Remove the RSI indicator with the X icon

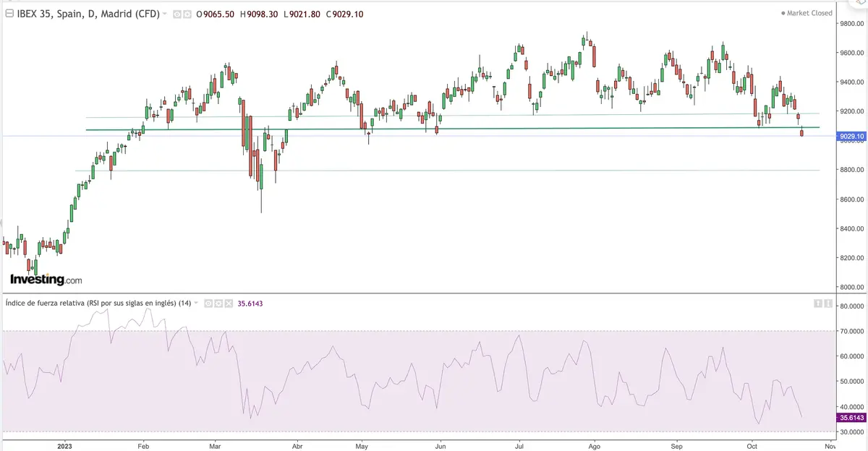pyautogui.click(x=229, y=304)
